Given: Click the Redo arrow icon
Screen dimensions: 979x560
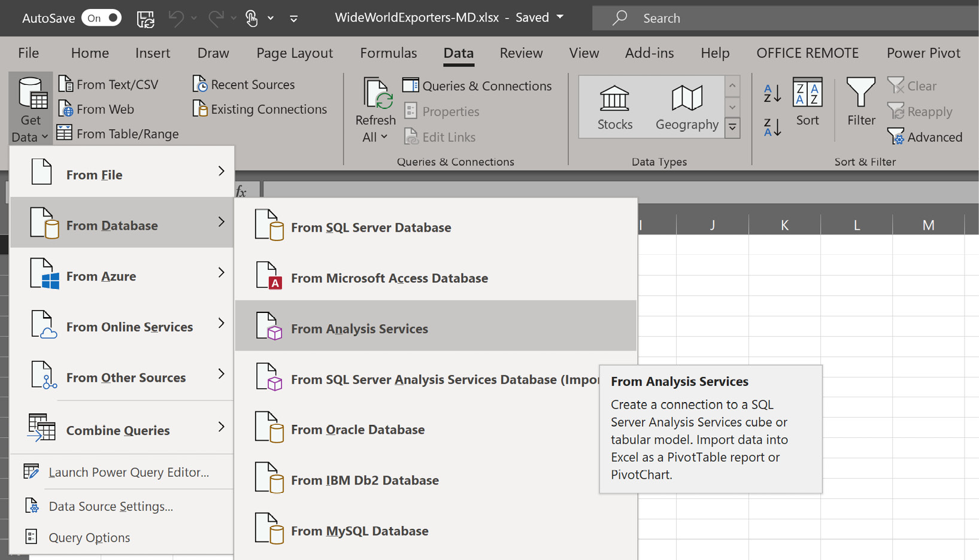Looking at the screenshot, I should (x=216, y=19).
